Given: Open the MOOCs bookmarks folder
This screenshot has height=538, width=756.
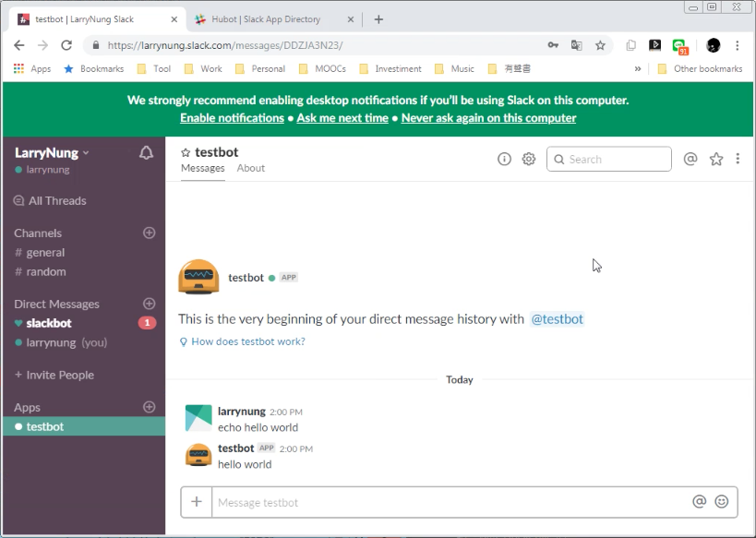Looking at the screenshot, I should [322, 69].
